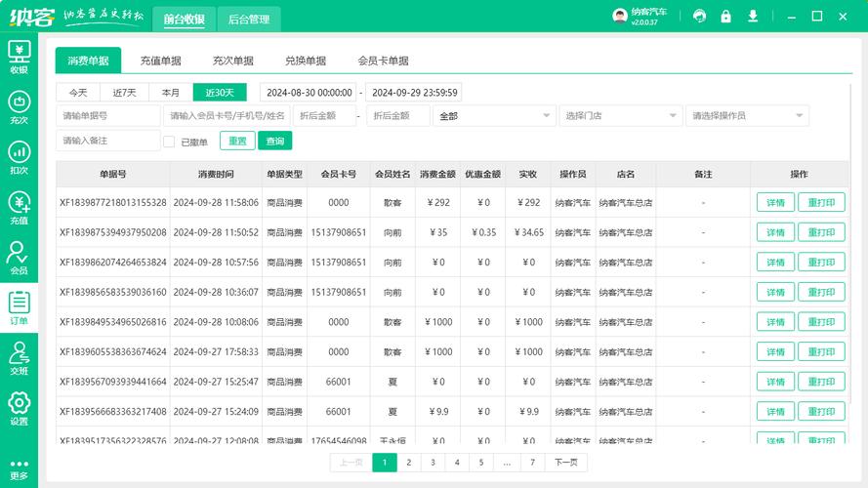Open the 选择门店 store dropdown
Screen dimensions: 868x488
[621, 115]
